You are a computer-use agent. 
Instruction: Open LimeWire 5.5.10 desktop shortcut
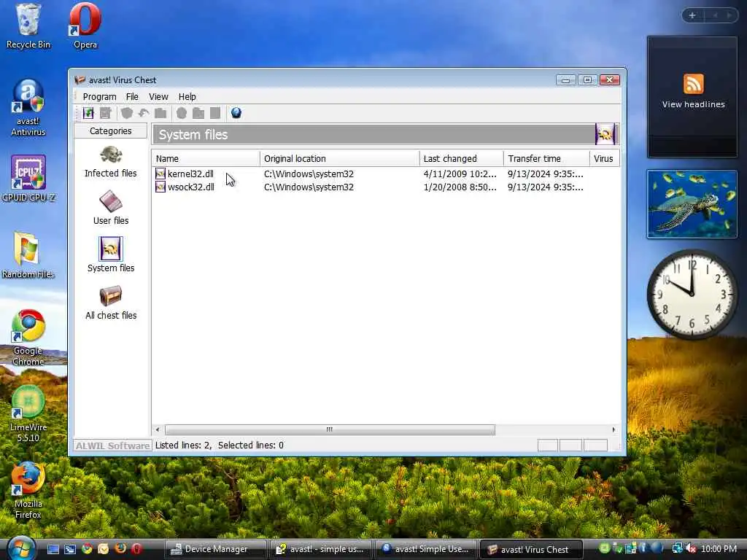click(x=28, y=414)
